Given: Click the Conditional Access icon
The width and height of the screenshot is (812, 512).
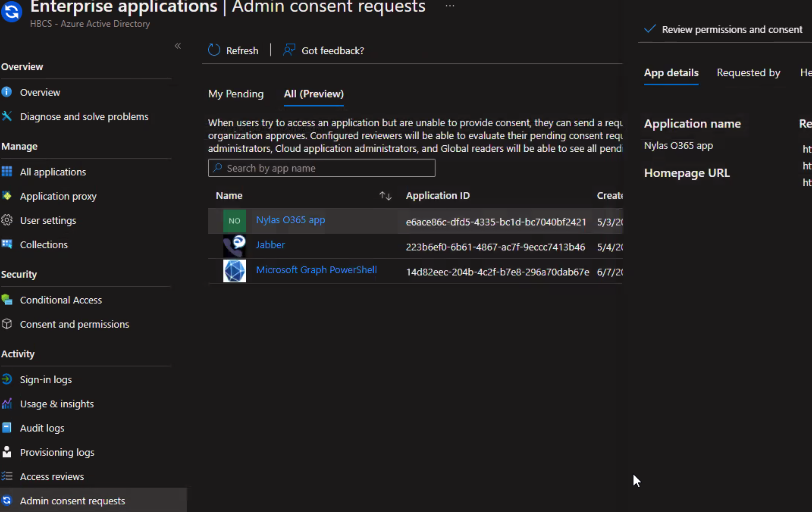Looking at the screenshot, I should click(6, 299).
